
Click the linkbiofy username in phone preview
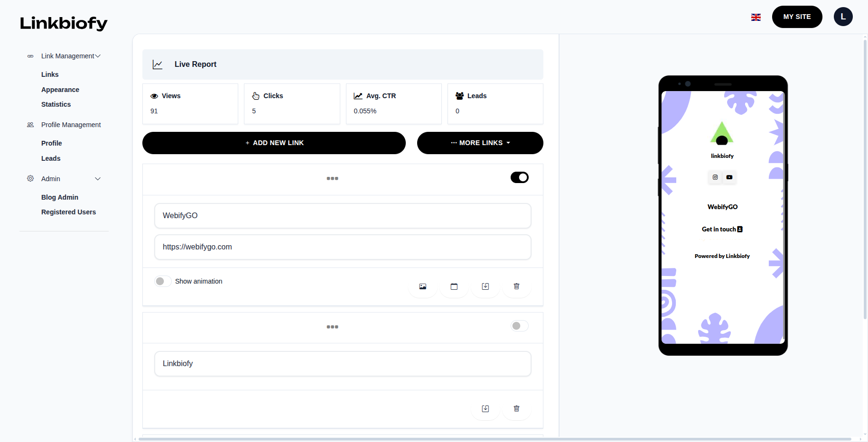pos(722,156)
